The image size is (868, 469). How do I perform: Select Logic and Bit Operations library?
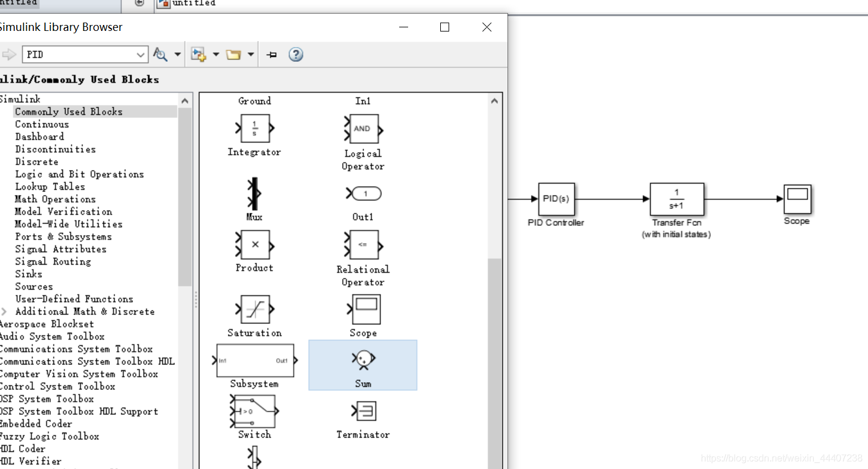coord(80,174)
